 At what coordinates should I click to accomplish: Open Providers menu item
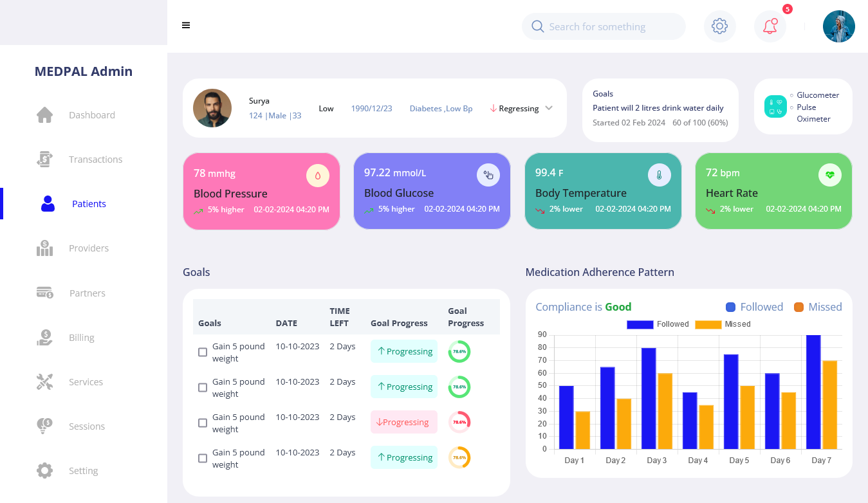coord(89,248)
